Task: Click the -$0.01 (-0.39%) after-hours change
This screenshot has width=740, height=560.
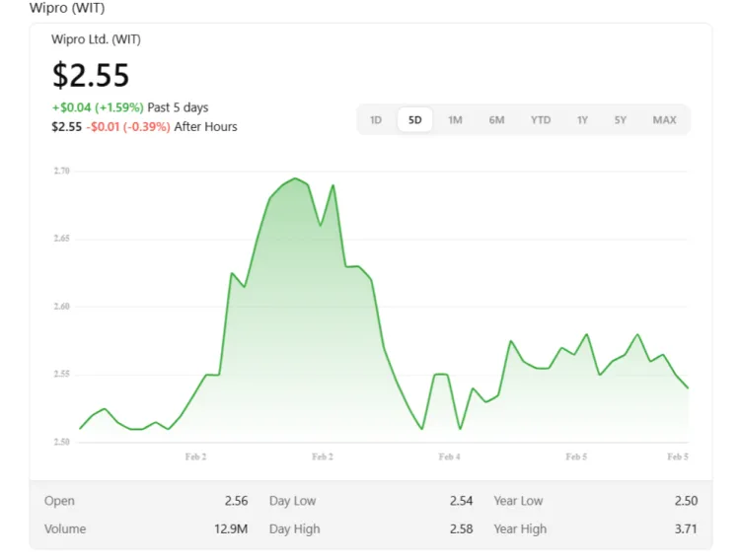Action: [128, 127]
